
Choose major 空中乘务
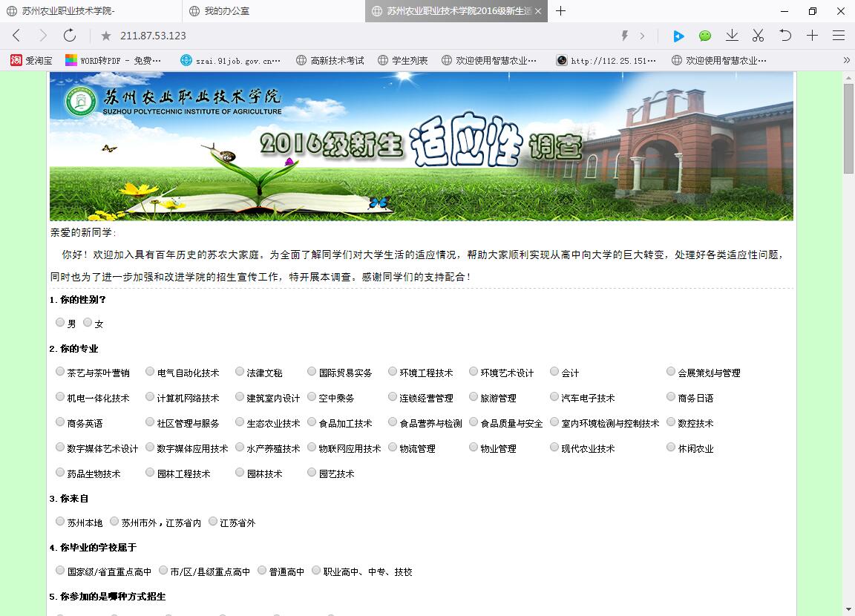click(x=312, y=396)
